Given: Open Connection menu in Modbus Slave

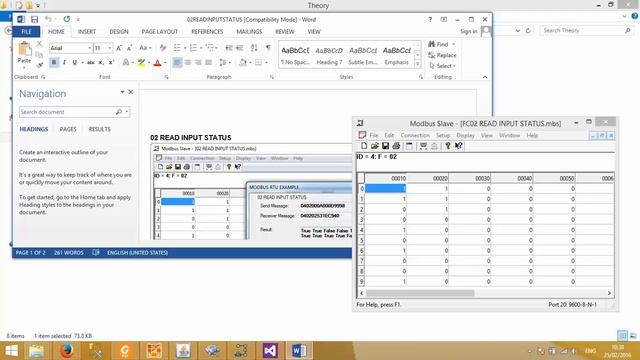Looking at the screenshot, I should [x=415, y=135].
